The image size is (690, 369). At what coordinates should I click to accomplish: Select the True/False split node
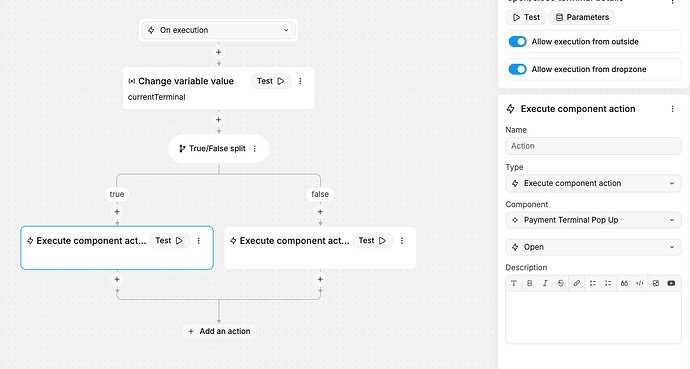pyautogui.click(x=218, y=149)
